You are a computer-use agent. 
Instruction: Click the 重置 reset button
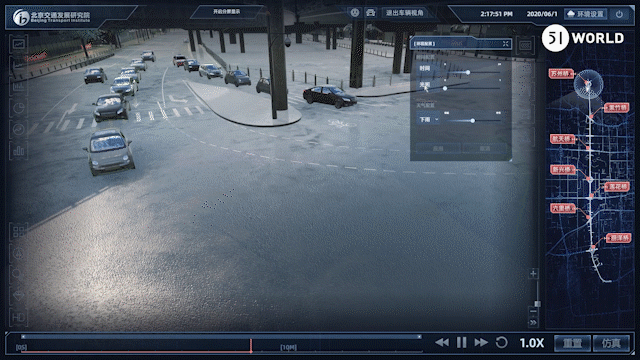(x=572, y=343)
